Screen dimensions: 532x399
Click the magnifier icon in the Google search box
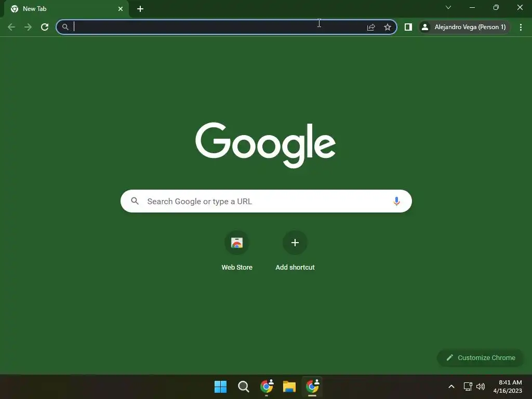click(x=135, y=201)
